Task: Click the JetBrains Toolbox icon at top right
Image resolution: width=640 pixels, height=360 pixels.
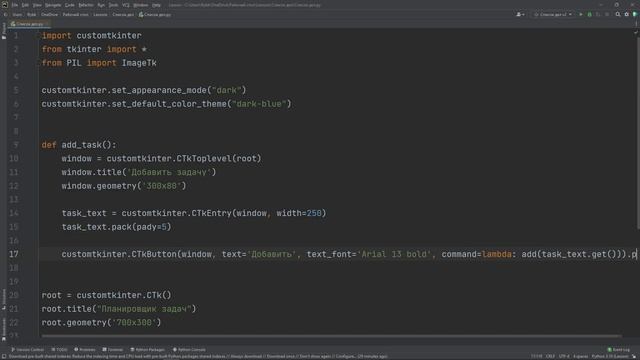Action: click(x=635, y=14)
